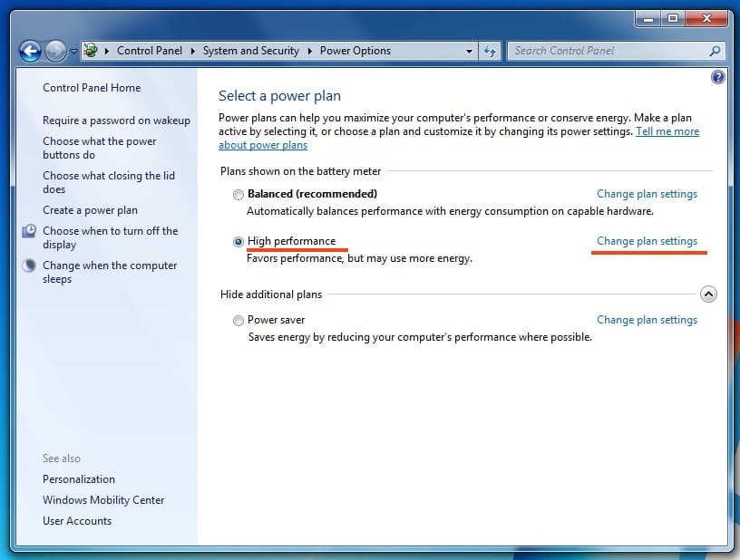Open Help with the question mark icon
Screen dimensions: 740x560
click(718, 78)
